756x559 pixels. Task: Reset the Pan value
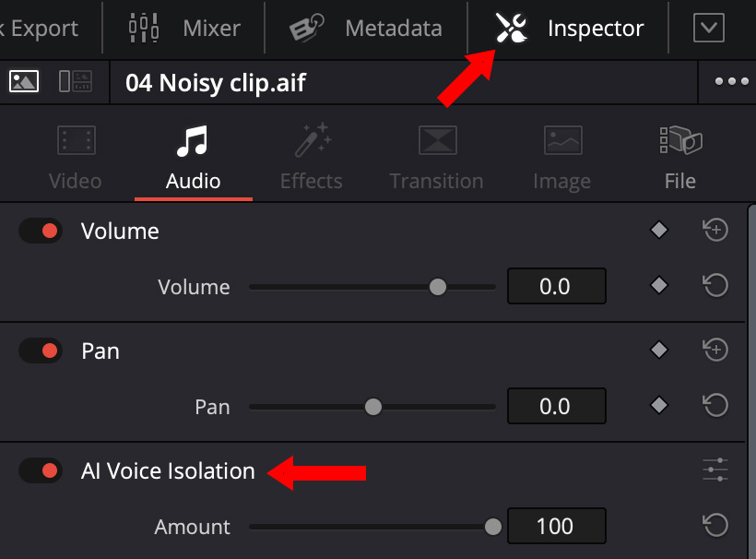click(x=715, y=406)
